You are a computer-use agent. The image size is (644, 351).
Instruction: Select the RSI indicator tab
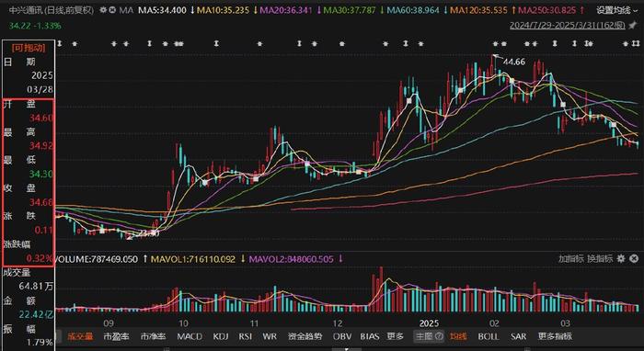click(246, 336)
